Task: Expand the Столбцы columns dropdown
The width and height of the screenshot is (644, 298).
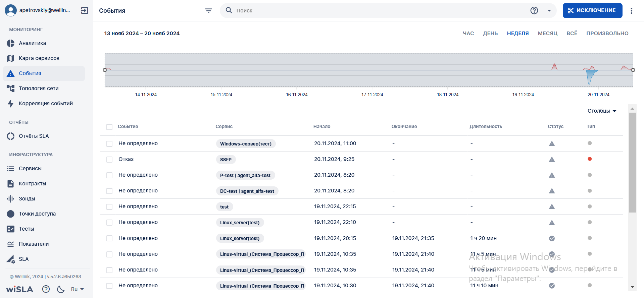Action: [602, 111]
